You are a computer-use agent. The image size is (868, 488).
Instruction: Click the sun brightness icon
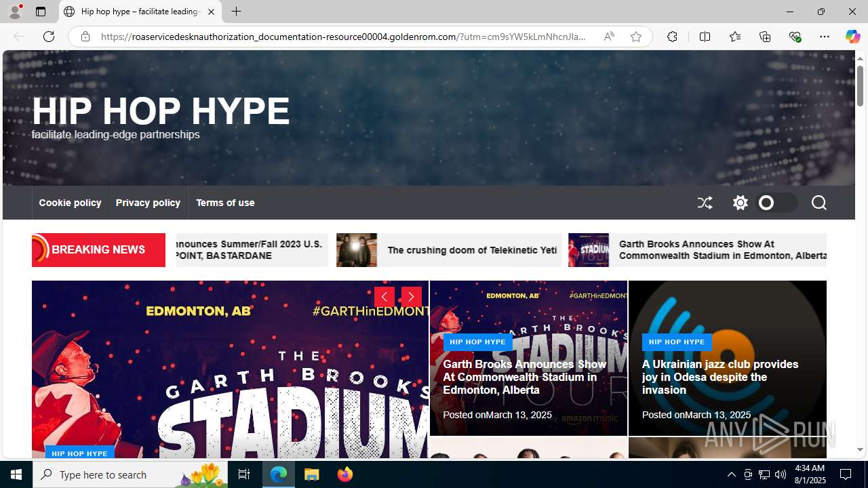740,203
